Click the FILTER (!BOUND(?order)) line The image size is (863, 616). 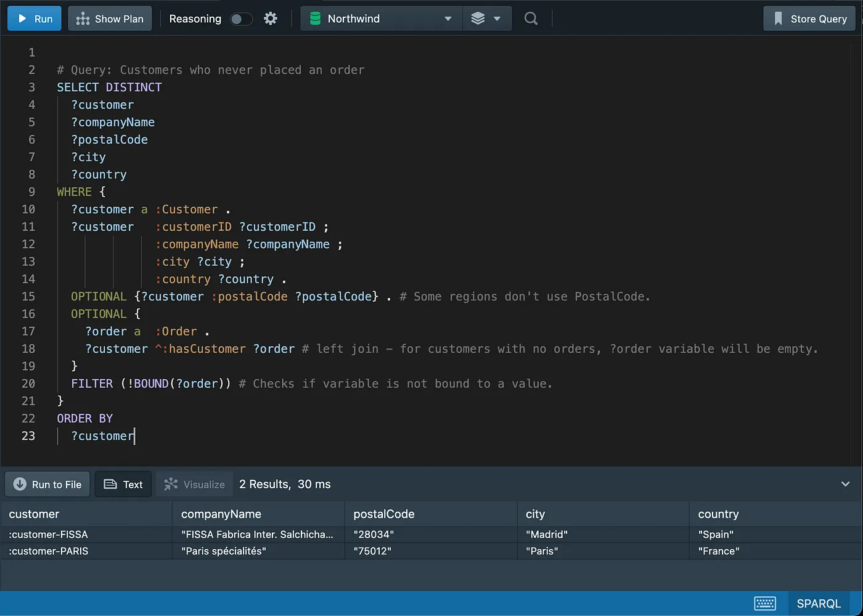pyautogui.click(x=311, y=384)
